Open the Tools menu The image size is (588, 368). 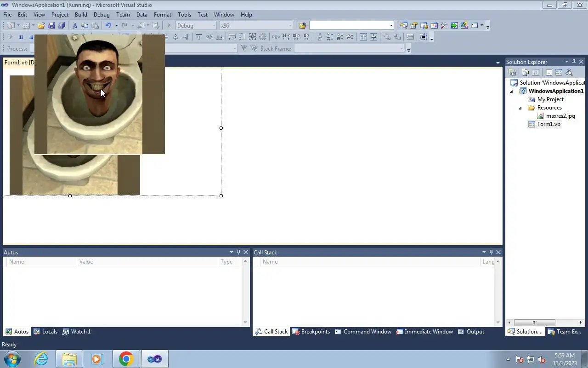pos(184,15)
